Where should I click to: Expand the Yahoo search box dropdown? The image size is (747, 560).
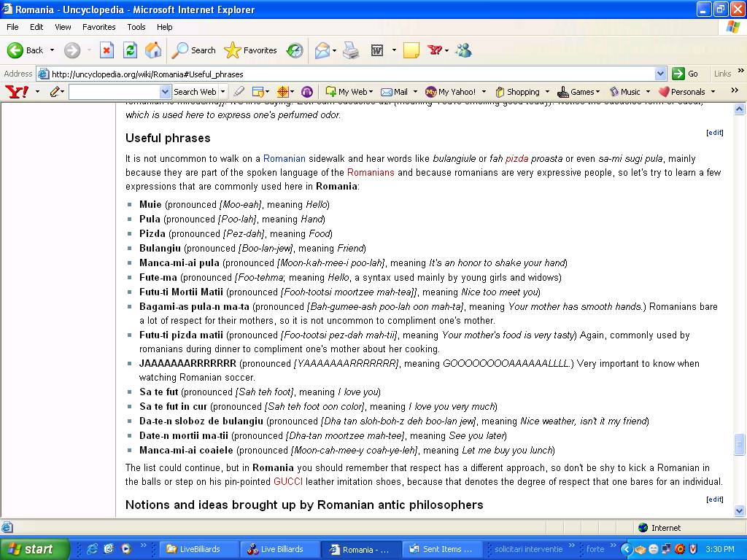pyautogui.click(x=165, y=92)
